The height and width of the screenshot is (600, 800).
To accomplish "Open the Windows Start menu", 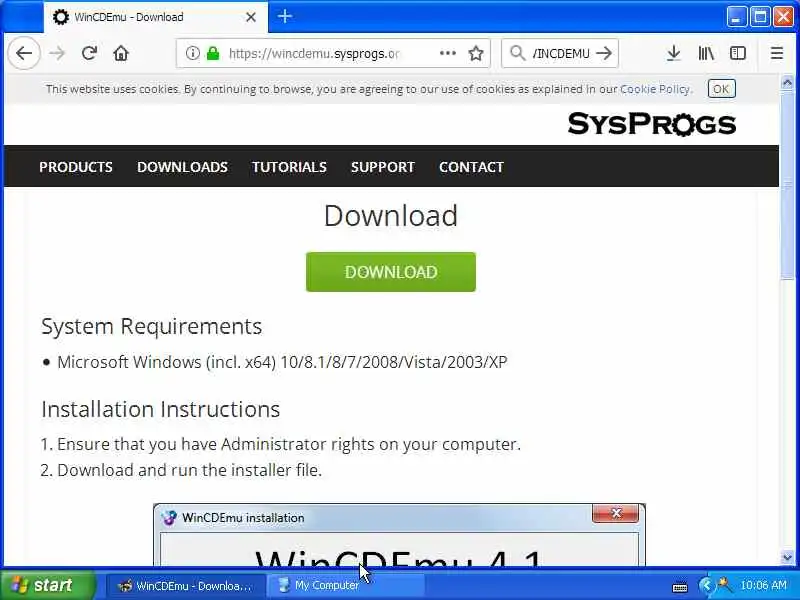I will coord(47,585).
